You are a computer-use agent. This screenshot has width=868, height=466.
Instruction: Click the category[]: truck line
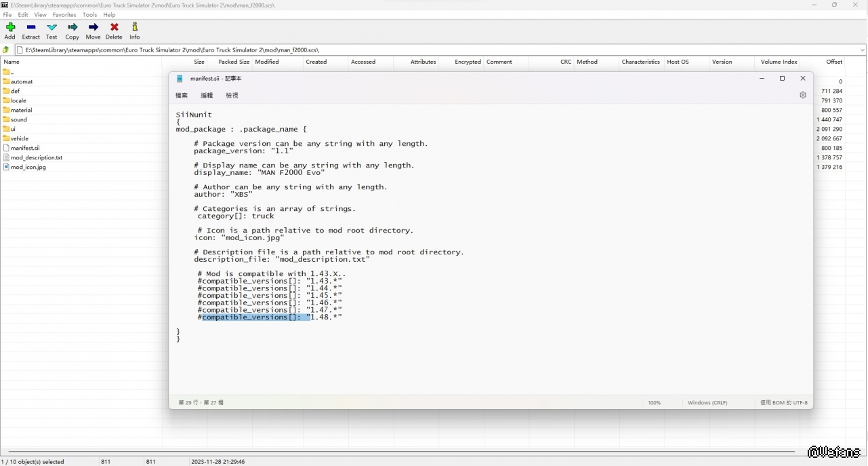point(236,216)
